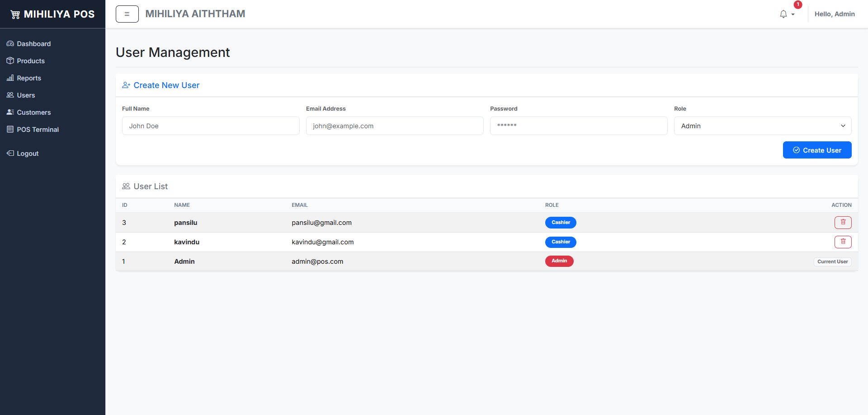The width and height of the screenshot is (868, 415).
Task: Click the Users people icon in sidebar
Action: (x=10, y=95)
